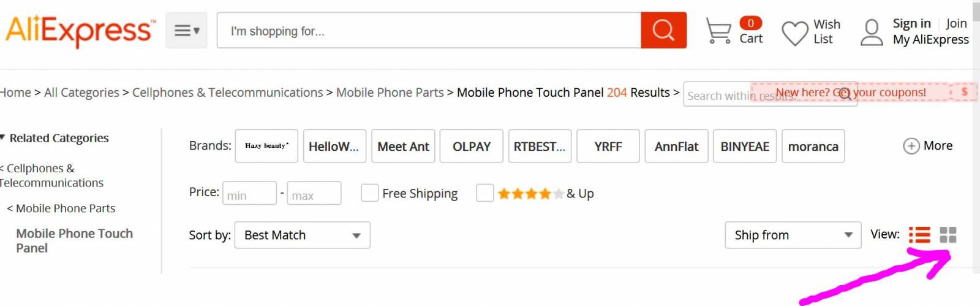Click the AliExpress logo
This screenshot has height=306, width=980.
(80, 31)
